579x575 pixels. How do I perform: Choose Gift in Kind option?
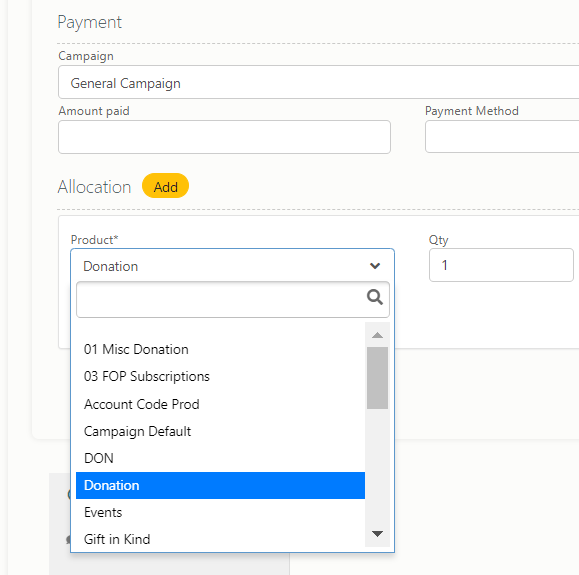(220, 539)
